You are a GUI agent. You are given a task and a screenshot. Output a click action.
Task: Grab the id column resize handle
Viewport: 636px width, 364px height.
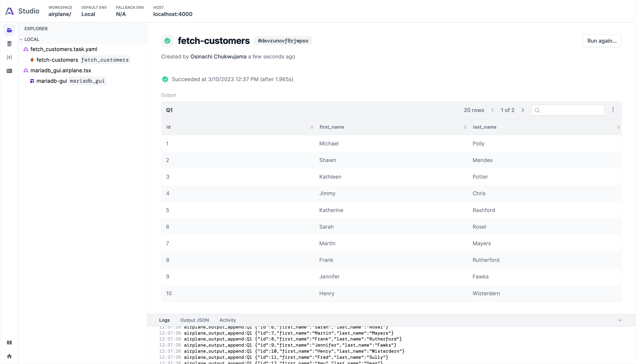tap(312, 127)
